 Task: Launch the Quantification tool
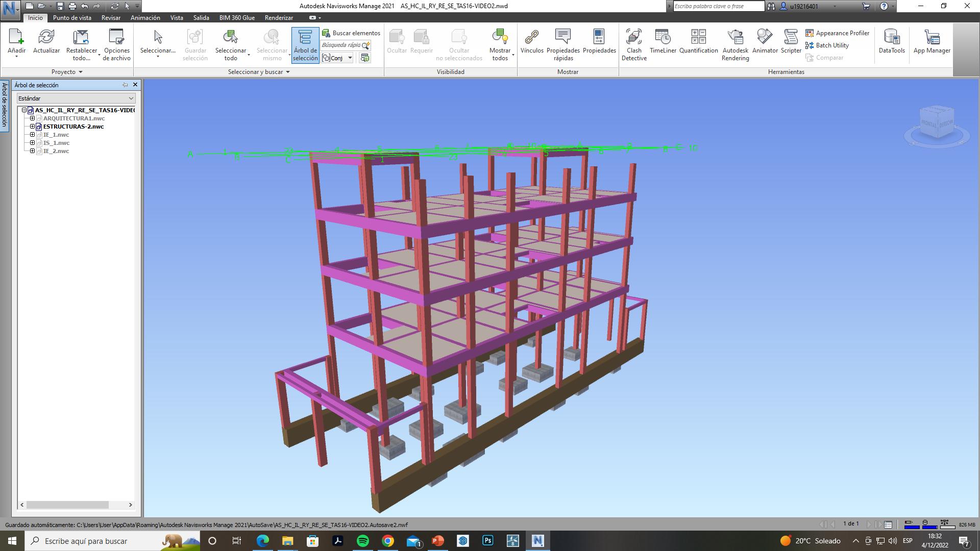(698, 42)
